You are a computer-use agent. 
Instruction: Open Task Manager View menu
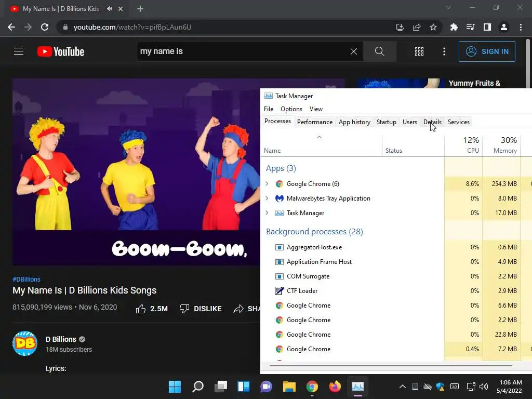[316, 109]
